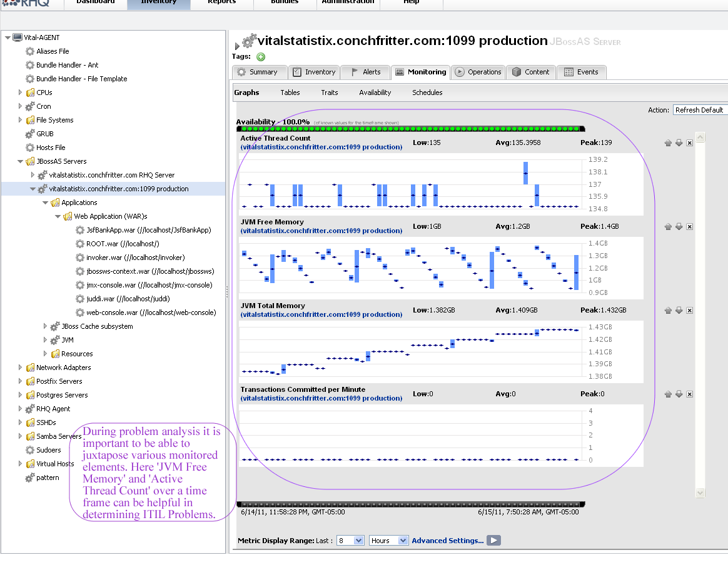Switch to the Alerts tab
728x565 pixels.
point(365,72)
